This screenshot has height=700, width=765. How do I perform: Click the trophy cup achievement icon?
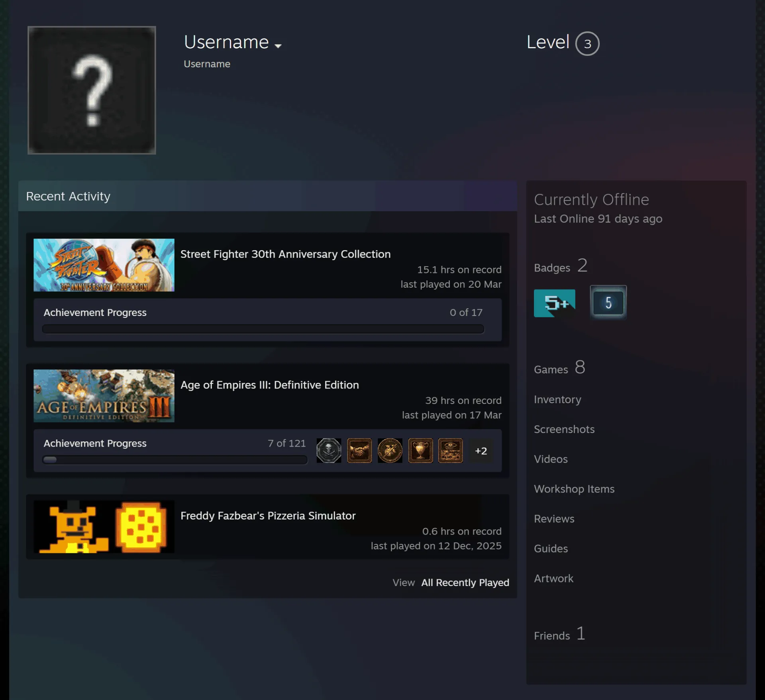tap(420, 451)
